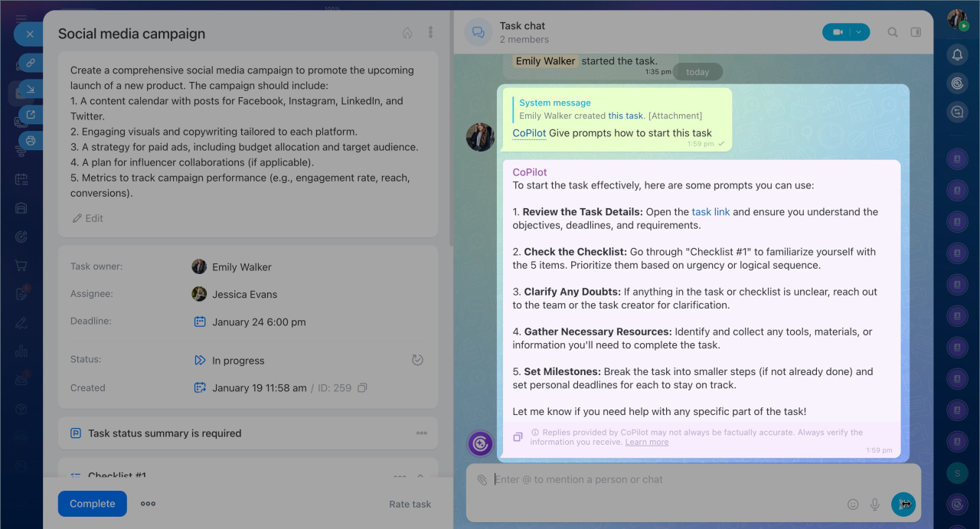Collapse the Checklist #1 section
Screen dimensions: 980x529
pyautogui.click(x=420, y=476)
